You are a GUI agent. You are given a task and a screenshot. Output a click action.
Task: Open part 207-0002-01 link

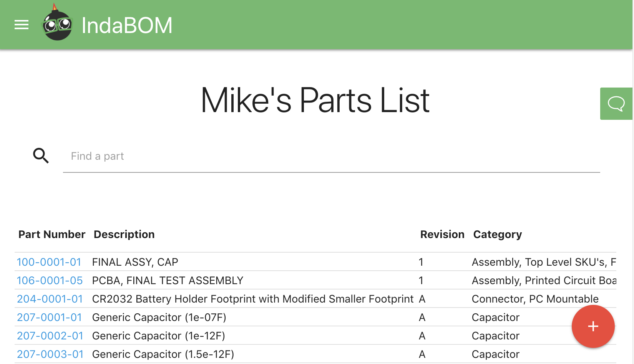(x=50, y=336)
